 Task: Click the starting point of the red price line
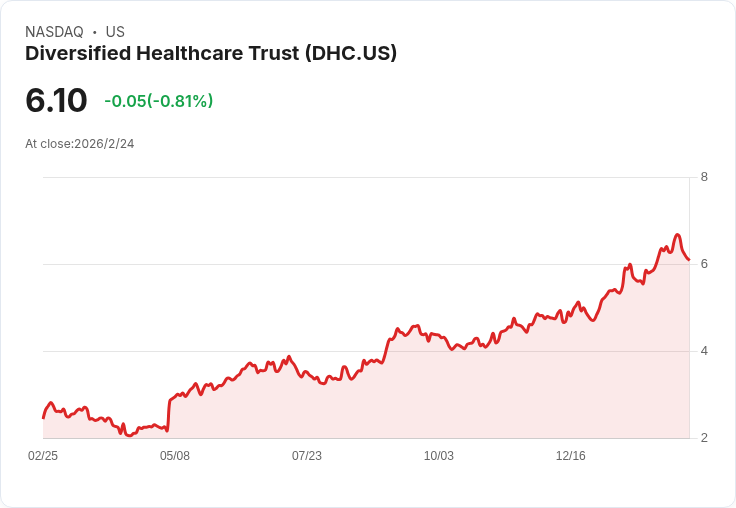(43, 417)
